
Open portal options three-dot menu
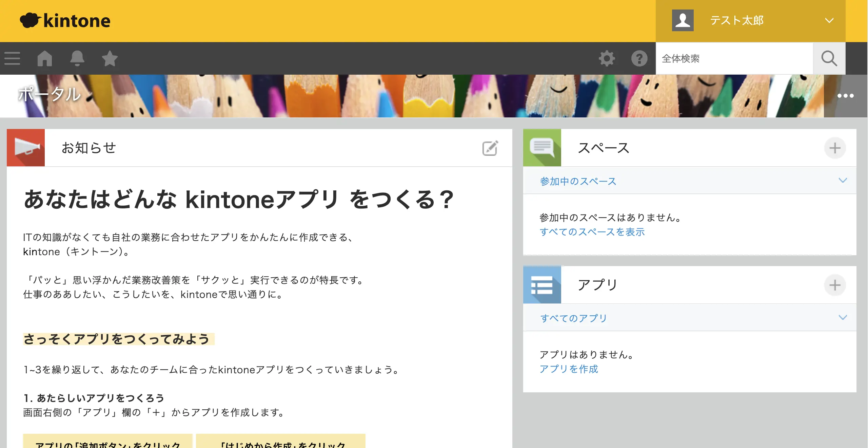click(x=845, y=96)
